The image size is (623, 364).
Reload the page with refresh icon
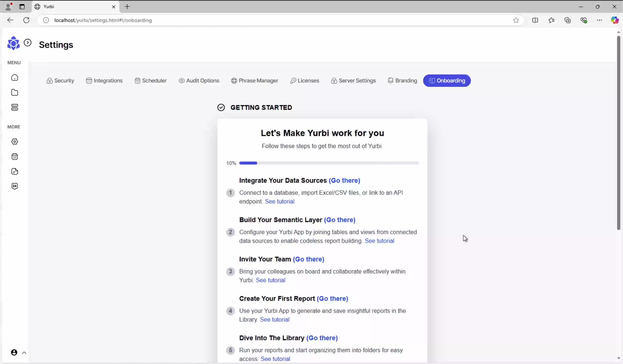(26, 20)
